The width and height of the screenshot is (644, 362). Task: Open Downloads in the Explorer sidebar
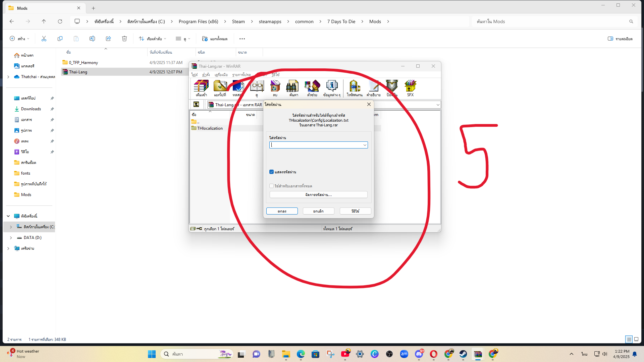pos(31,109)
